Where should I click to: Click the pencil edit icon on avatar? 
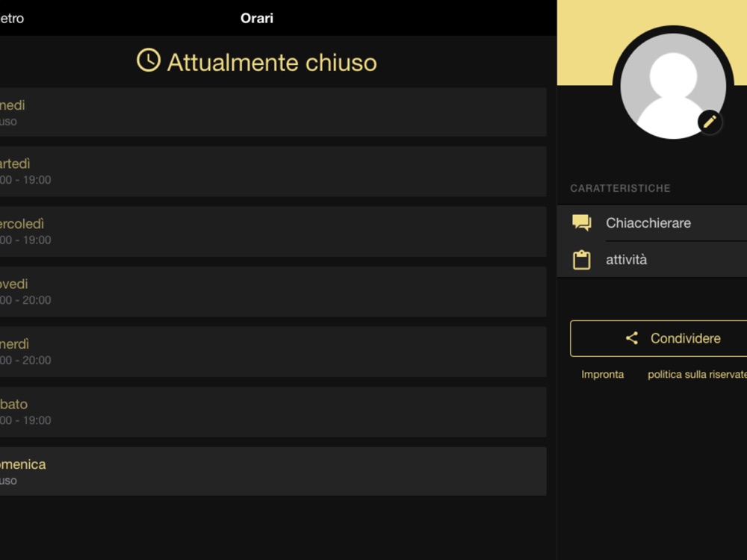[x=710, y=121]
